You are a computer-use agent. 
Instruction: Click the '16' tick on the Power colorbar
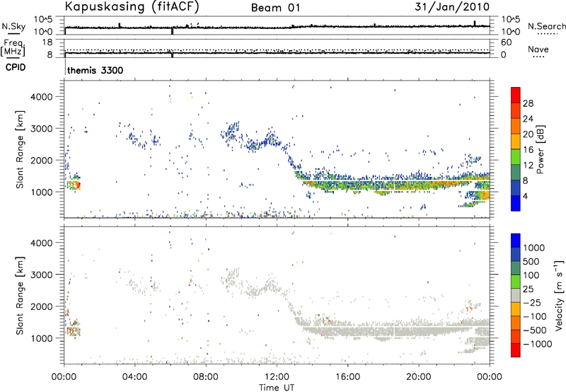pos(528,149)
